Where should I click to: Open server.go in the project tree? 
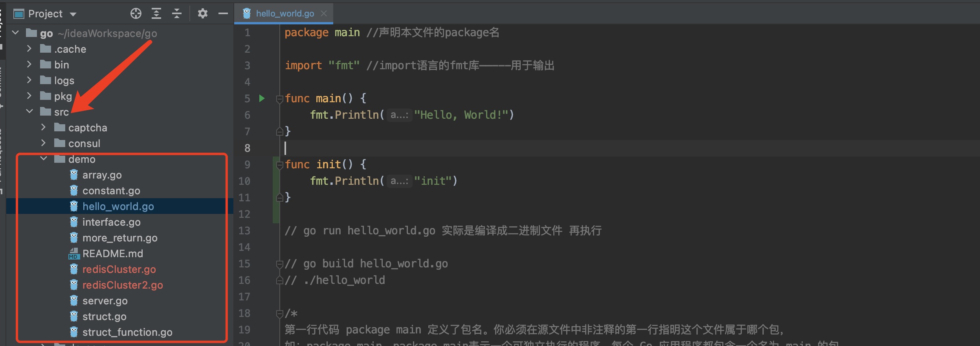pos(105,301)
